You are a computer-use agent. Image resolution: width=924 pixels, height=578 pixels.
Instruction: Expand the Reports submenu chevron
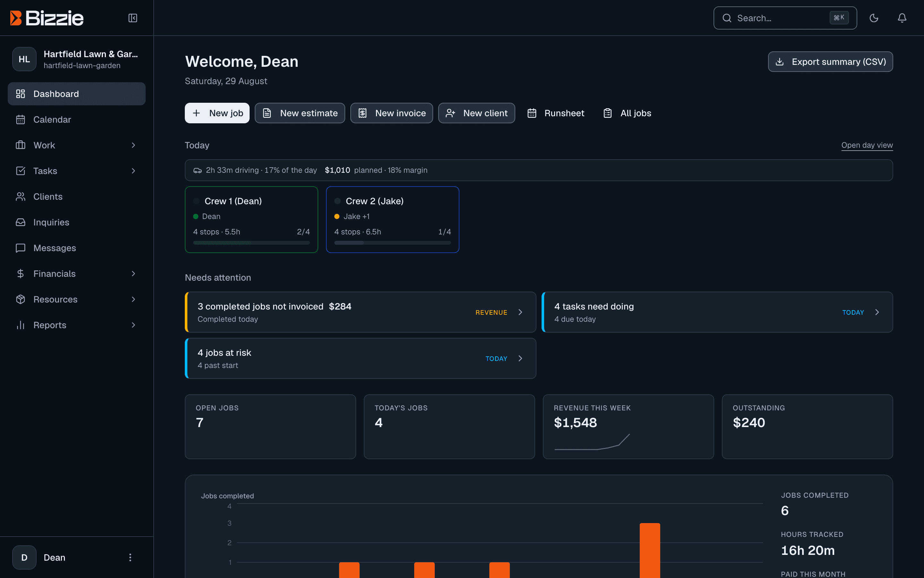133,325
